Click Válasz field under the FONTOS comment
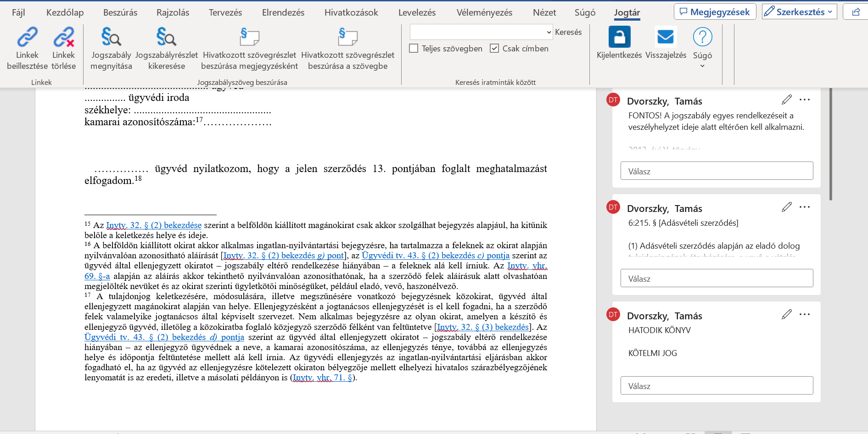The image size is (868, 434). pos(716,171)
